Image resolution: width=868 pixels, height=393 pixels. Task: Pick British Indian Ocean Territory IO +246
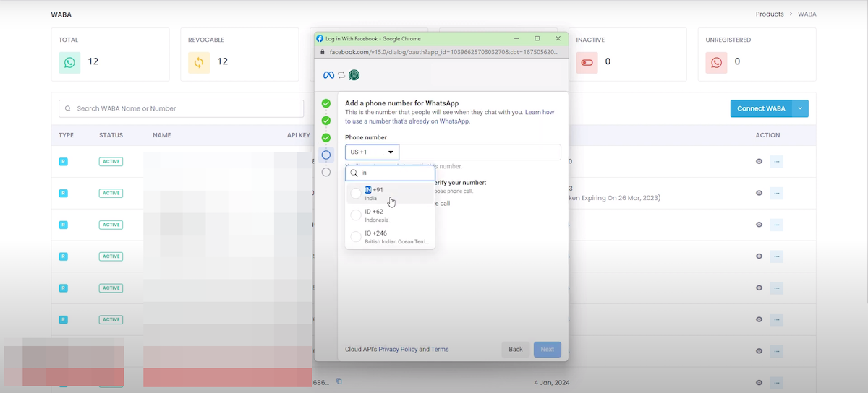click(391, 237)
